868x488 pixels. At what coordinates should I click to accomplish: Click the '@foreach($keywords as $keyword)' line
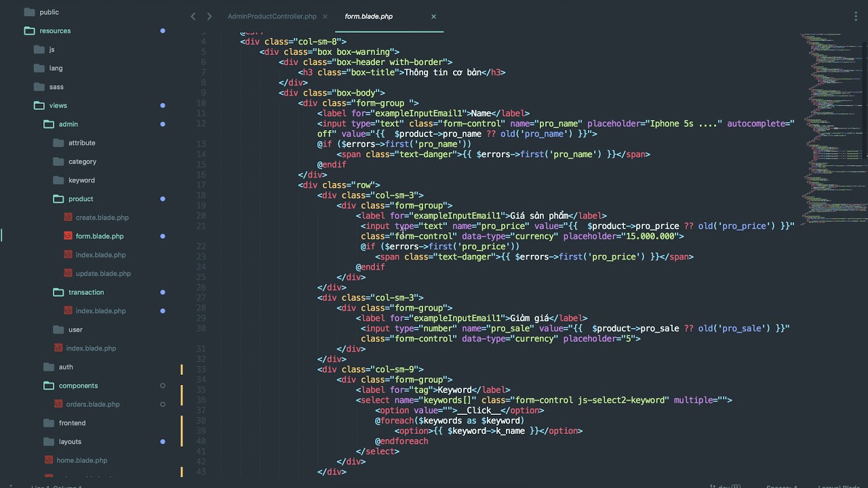(450, 420)
